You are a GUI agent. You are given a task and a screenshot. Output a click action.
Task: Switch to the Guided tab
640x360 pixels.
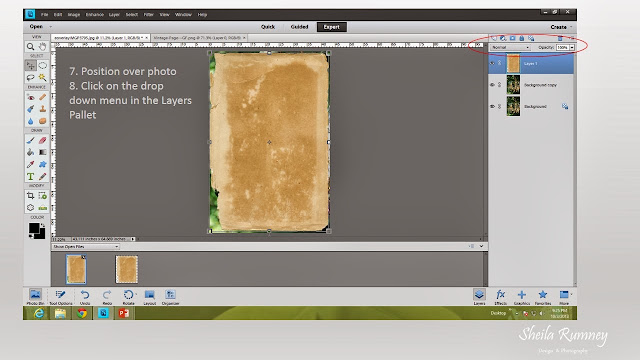point(299,27)
